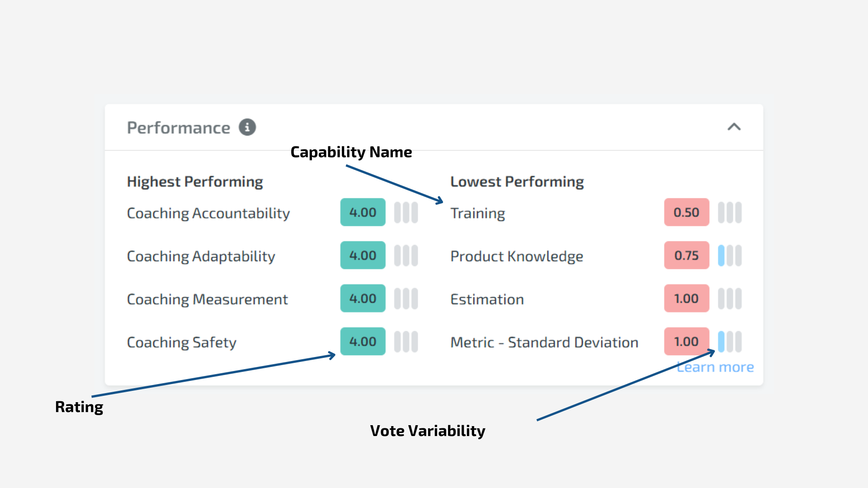Image resolution: width=868 pixels, height=488 pixels.
Task: Click vote variability bars for Estimation
Action: [730, 299]
